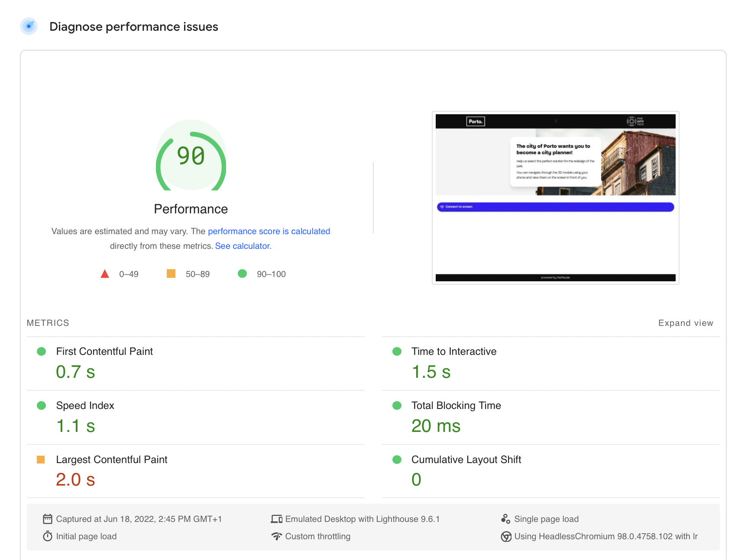Viewport: 751px width, 560px height.
Task: Click the green circle 90–100 legend icon
Action: [242, 274]
